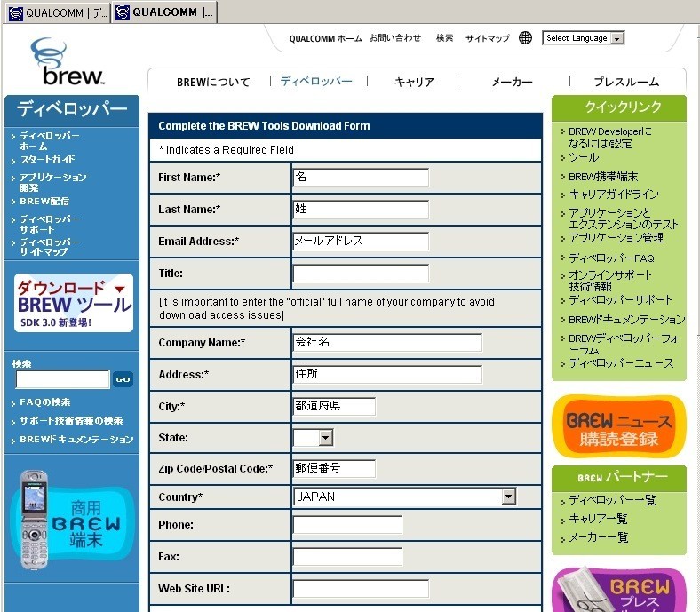The image size is (700, 612).
Task: Click サイトマップ link
Action: [x=487, y=38]
